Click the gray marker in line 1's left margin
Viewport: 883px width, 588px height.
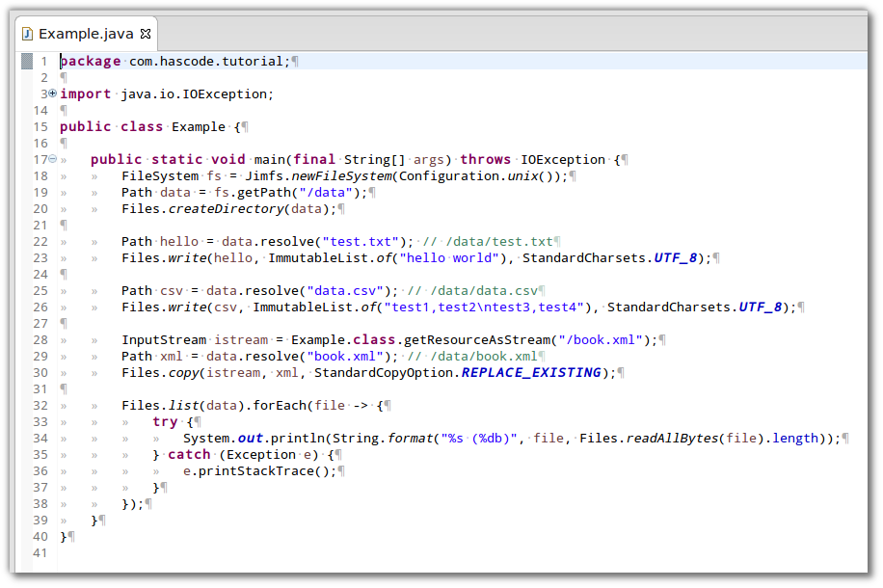[x=26, y=60]
